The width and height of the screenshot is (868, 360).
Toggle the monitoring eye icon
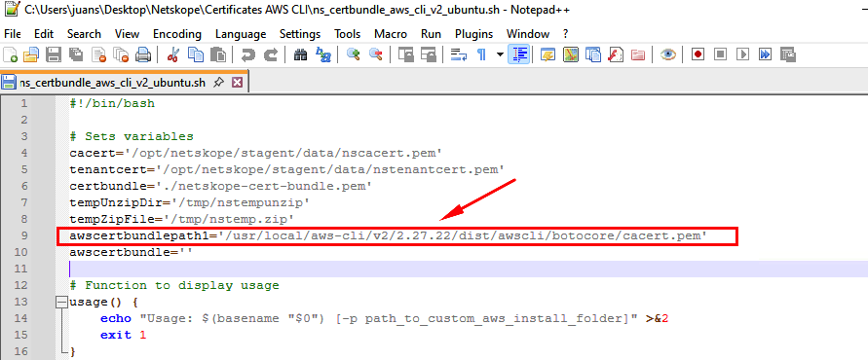click(x=668, y=54)
